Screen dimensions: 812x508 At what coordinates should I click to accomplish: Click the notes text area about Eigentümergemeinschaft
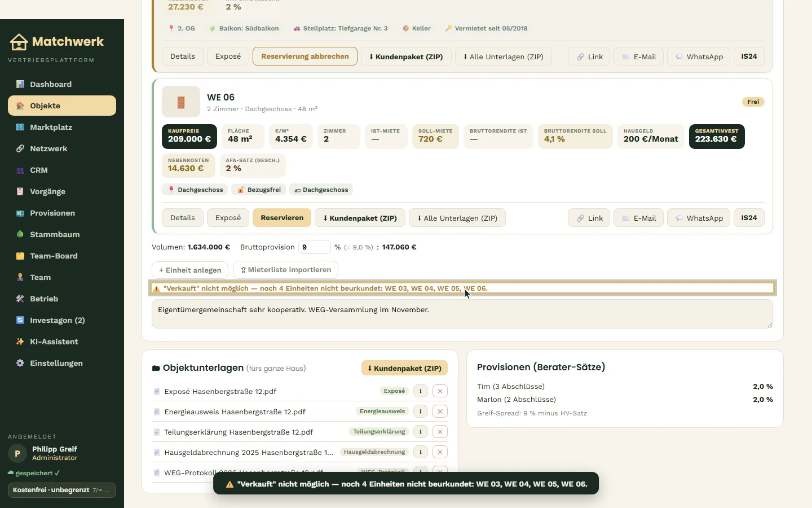(x=462, y=314)
